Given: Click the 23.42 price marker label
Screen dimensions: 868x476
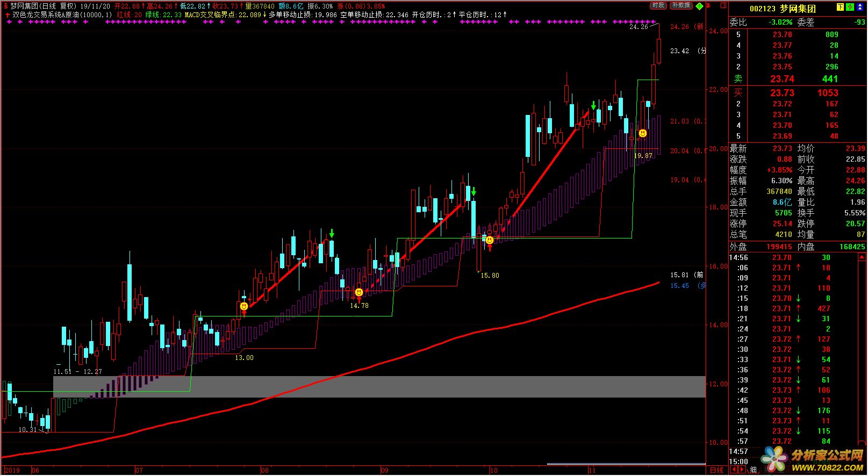Looking at the screenshot, I should (x=679, y=51).
